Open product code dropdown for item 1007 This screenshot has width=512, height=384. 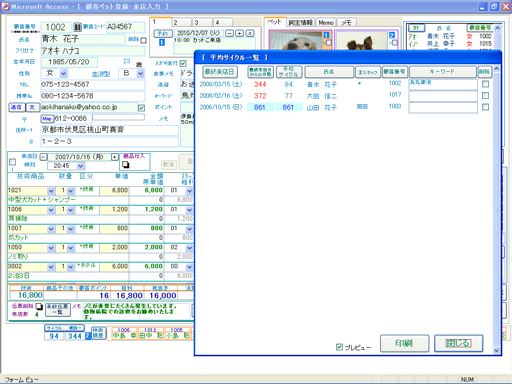tap(51, 229)
